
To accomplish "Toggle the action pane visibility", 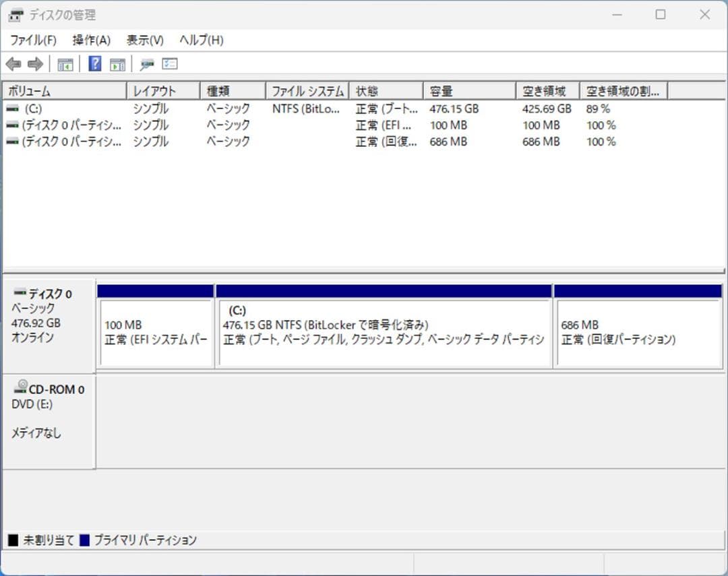I will pyautogui.click(x=116, y=63).
